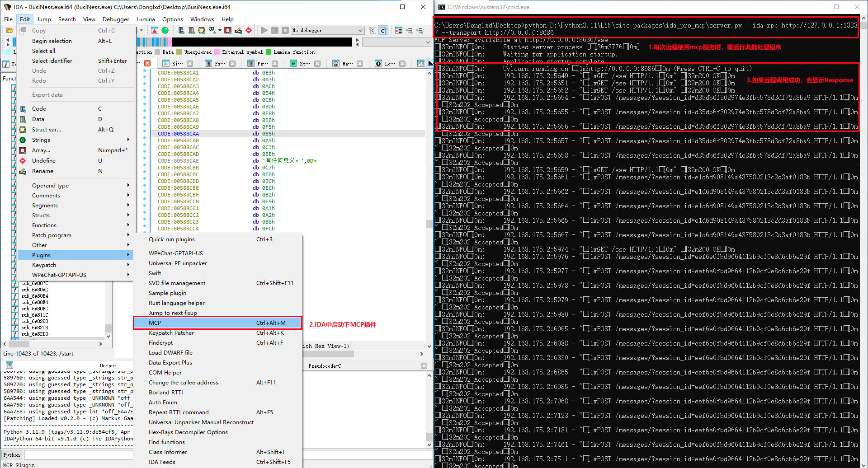The height and width of the screenshot is (468, 868).
Task: Click the Python command input field
Action: pyautogui.click(x=77, y=455)
